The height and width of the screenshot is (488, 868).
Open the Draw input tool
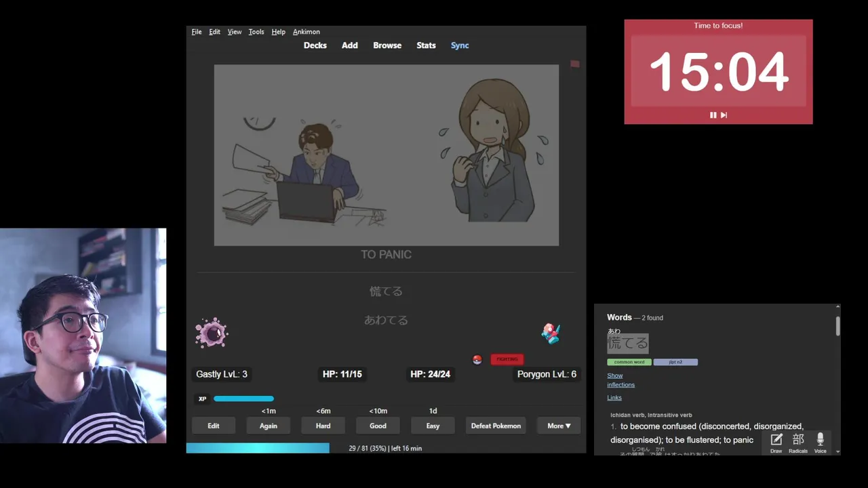click(776, 443)
